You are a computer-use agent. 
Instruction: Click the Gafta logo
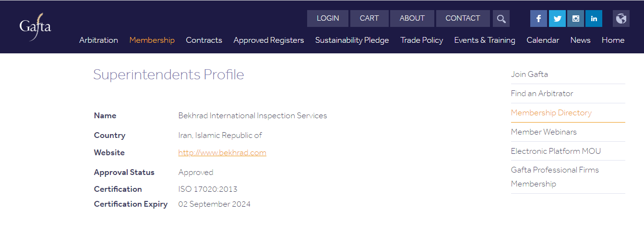(x=35, y=26)
